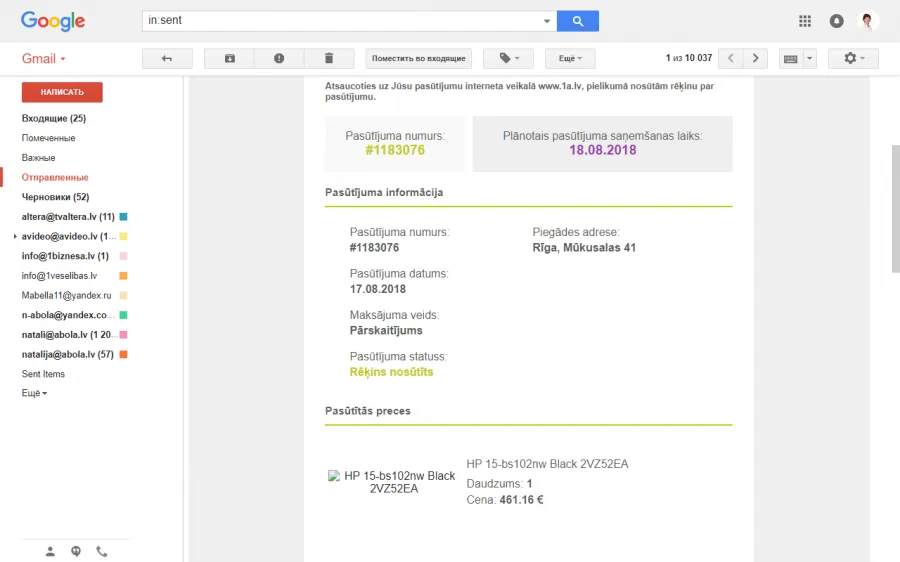Click the НАПИСАТЬ compose button
The width and height of the screenshot is (900, 562).
click(x=62, y=92)
